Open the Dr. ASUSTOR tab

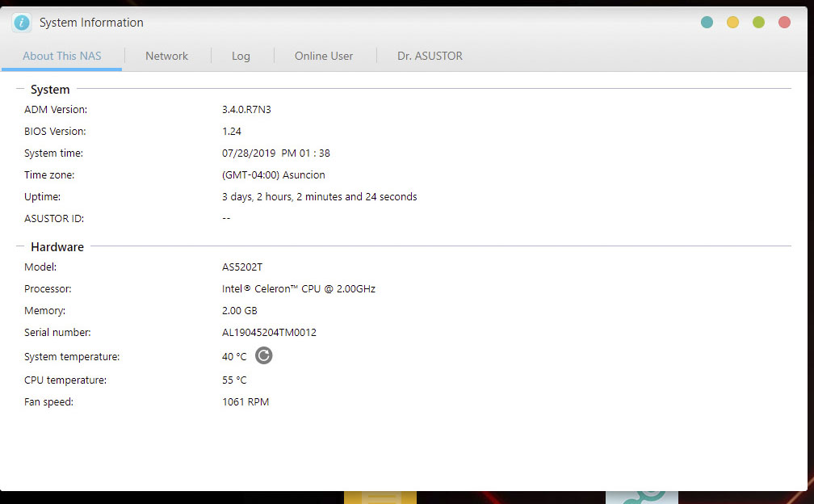click(430, 56)
